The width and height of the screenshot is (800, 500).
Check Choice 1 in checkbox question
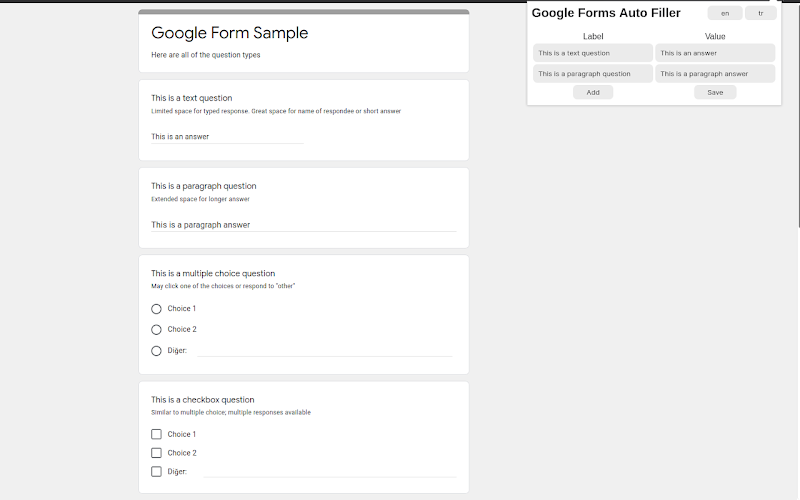coord(156,434)
